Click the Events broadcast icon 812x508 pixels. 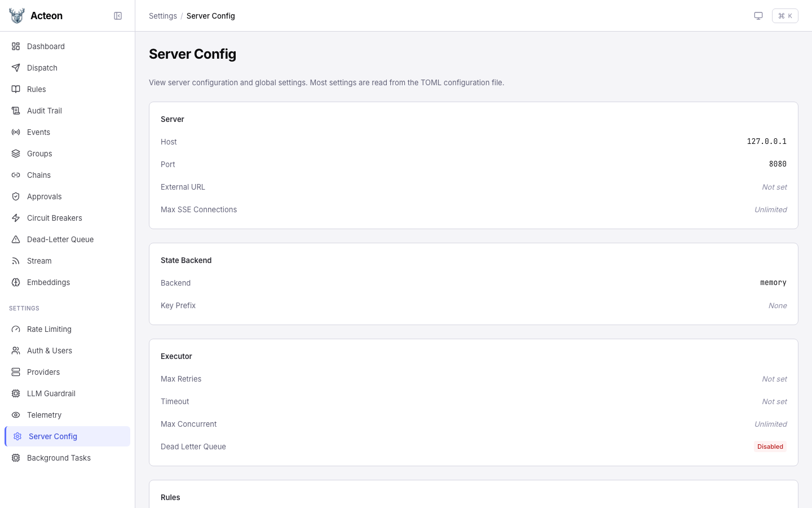pos(16,132)
